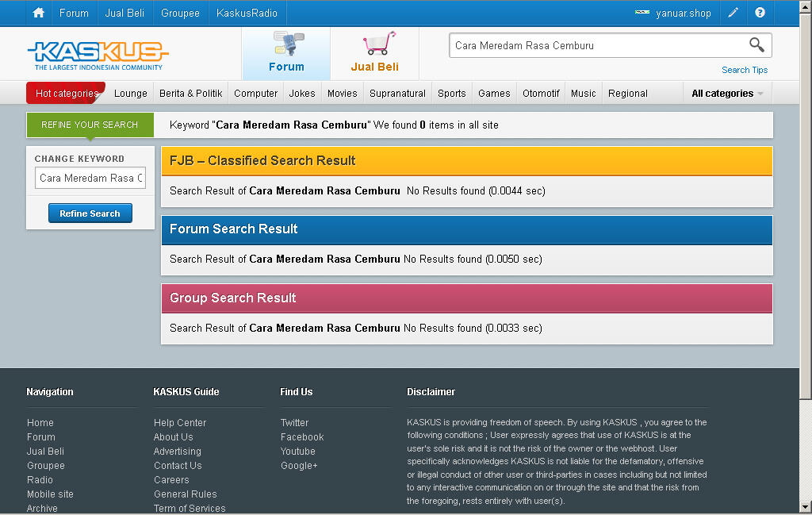Open the Lounge category
The width and height of the screenshot is (812, 515).
[x=131, y=94]
